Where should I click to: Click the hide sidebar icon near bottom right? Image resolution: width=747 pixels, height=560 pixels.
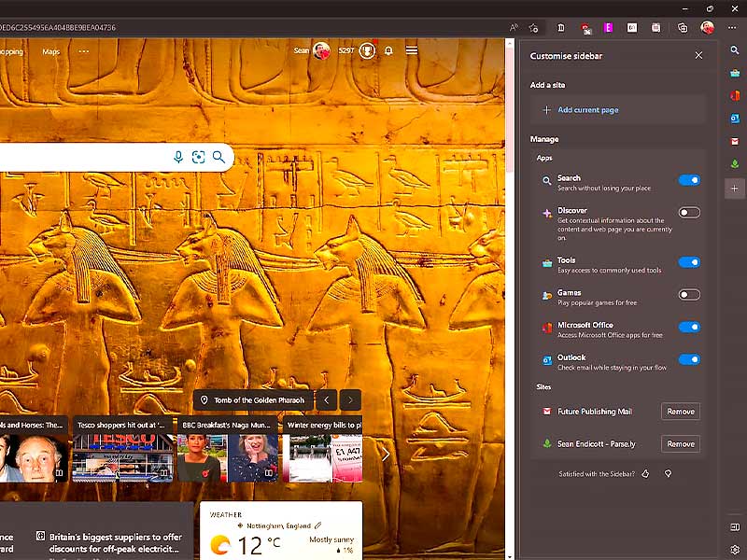coord(735,527)
